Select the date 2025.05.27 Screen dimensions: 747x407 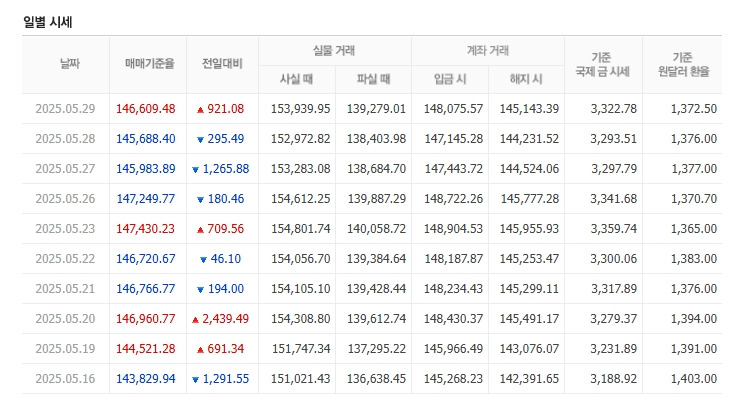coord(65,169)
